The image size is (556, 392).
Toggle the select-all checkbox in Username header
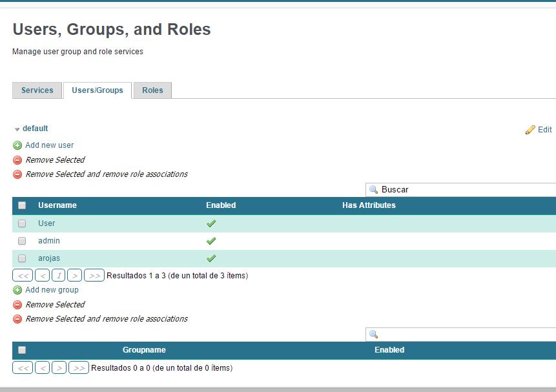(22, 205)
